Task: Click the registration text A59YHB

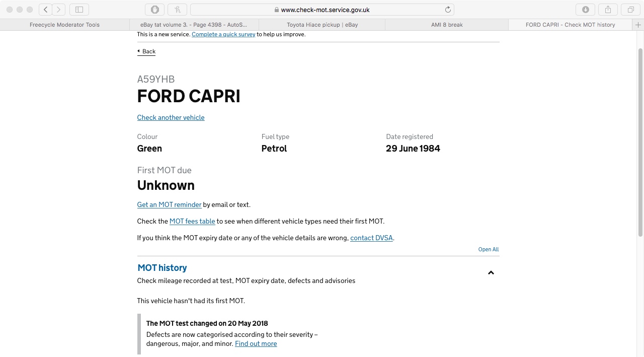Action: pyautogui.click(x=156, y=79)
